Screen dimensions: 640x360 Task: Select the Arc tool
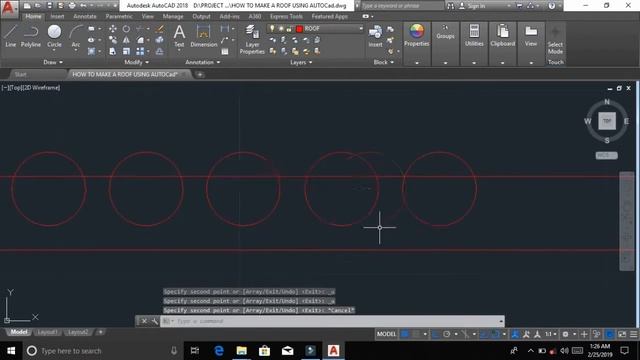pyautogui.click(x=76, y=36)
